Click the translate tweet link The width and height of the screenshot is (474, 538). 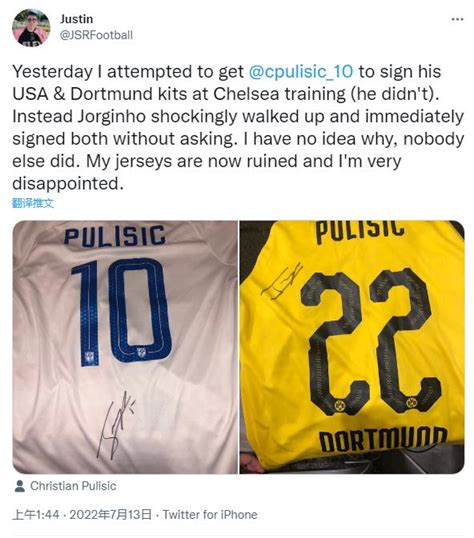pyautogui.click(x=33, y=203)
